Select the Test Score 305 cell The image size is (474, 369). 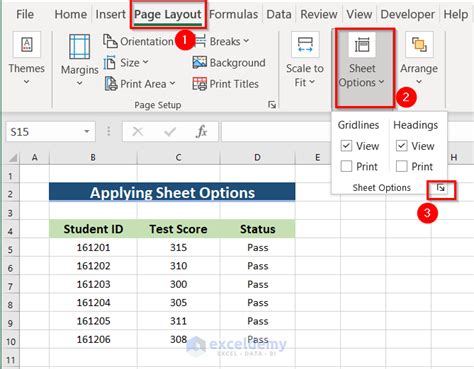tap(178, 303)
